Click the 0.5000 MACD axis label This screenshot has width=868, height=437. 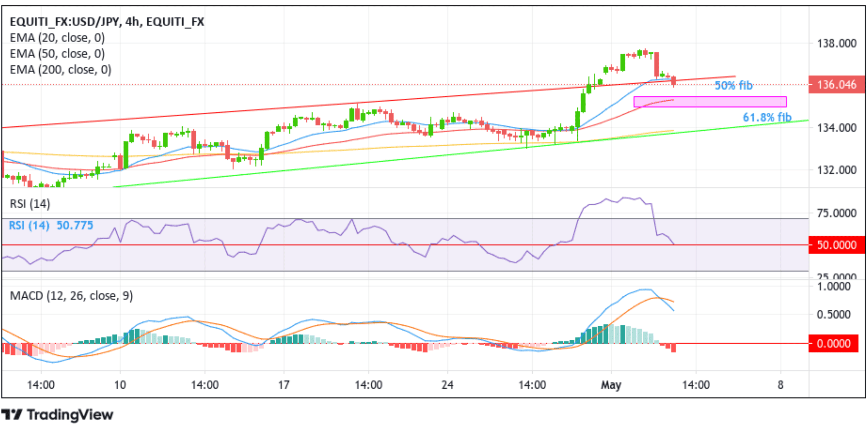pyautogui.click(x=834, y=314)
